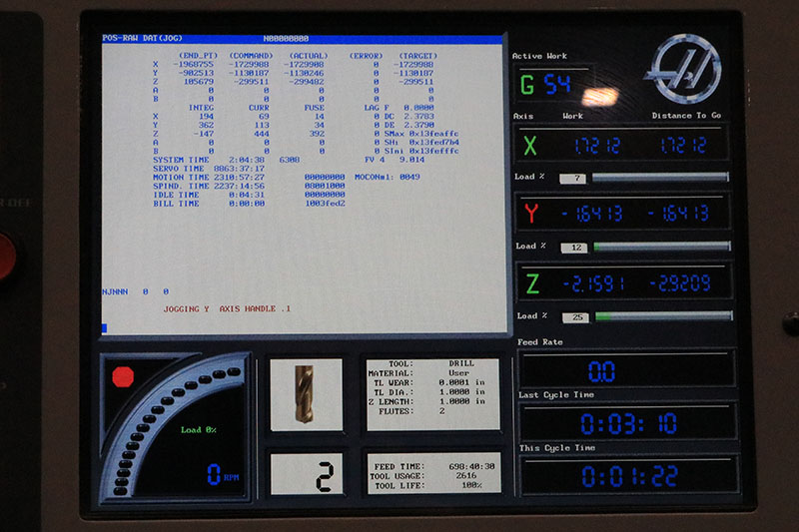799x532 pixels.
Task: Click the MOCON#1: 0049 value
Action: tap(388, 177)
